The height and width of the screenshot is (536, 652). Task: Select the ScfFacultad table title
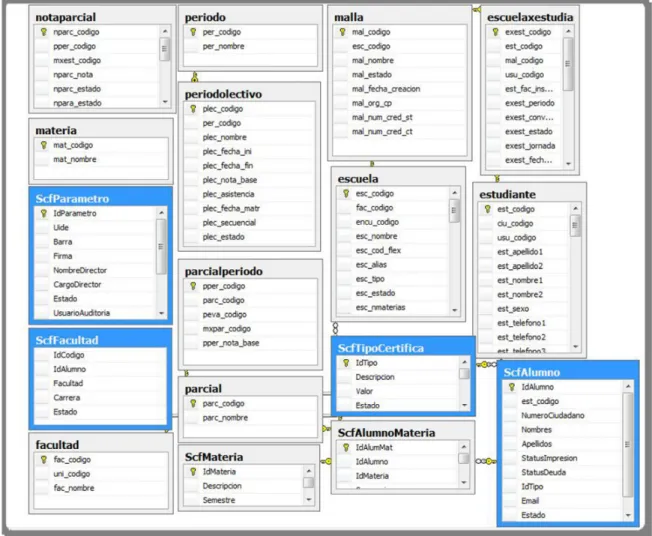pos(67,340)
